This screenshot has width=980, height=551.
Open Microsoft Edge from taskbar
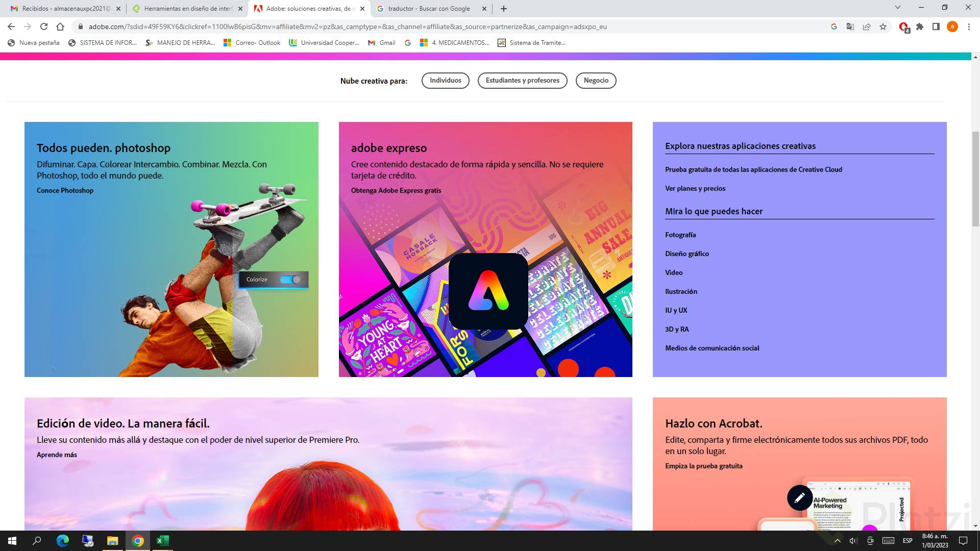coord(63,541)
